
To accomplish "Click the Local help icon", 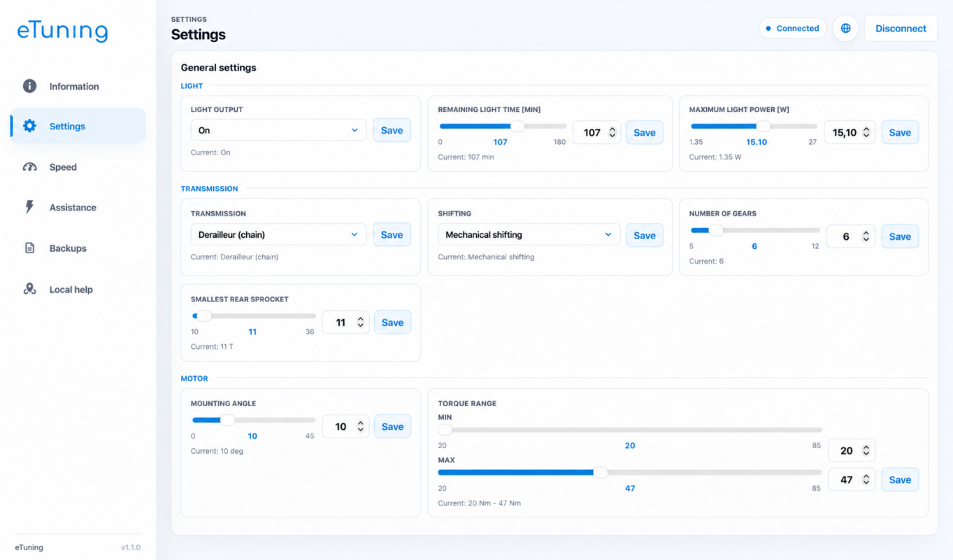I will 29,289.
